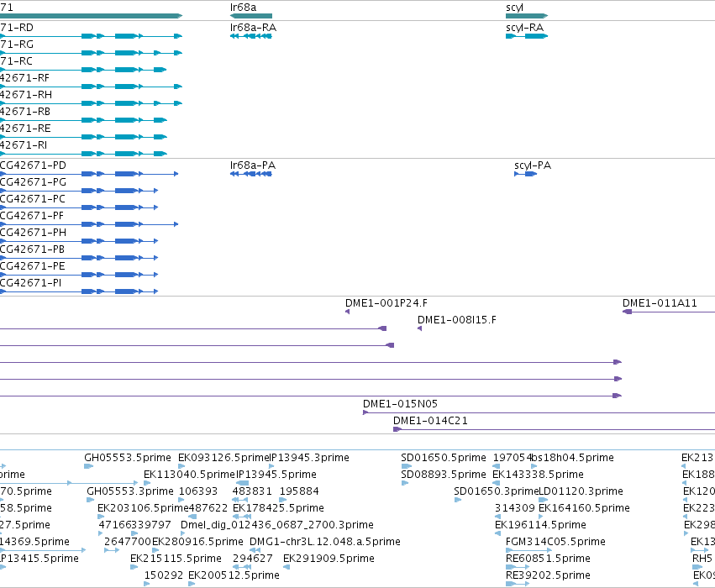Click EST label SD01650.3prime
The image size is (715, 588).
tap(496, 491)
